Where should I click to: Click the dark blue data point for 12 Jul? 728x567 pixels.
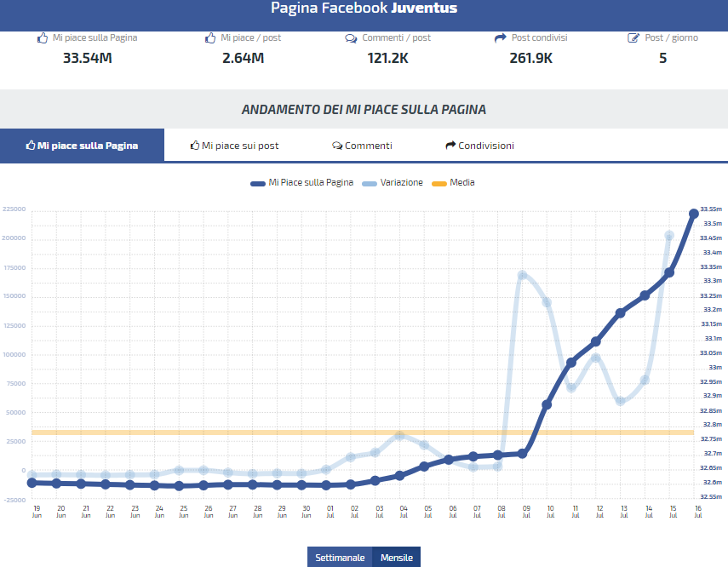[596, 341]
